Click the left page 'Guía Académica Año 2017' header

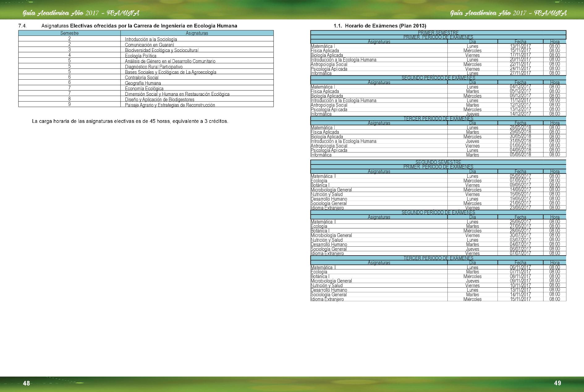point(81,13)
